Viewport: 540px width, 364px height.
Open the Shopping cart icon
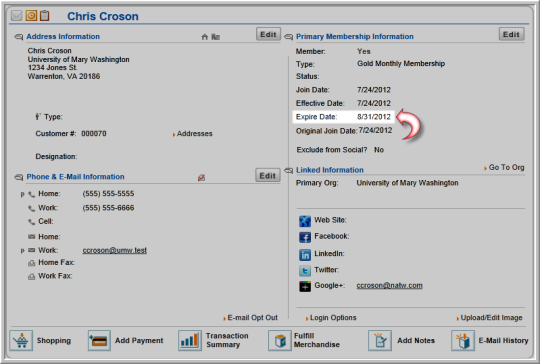tap(21, 341)
